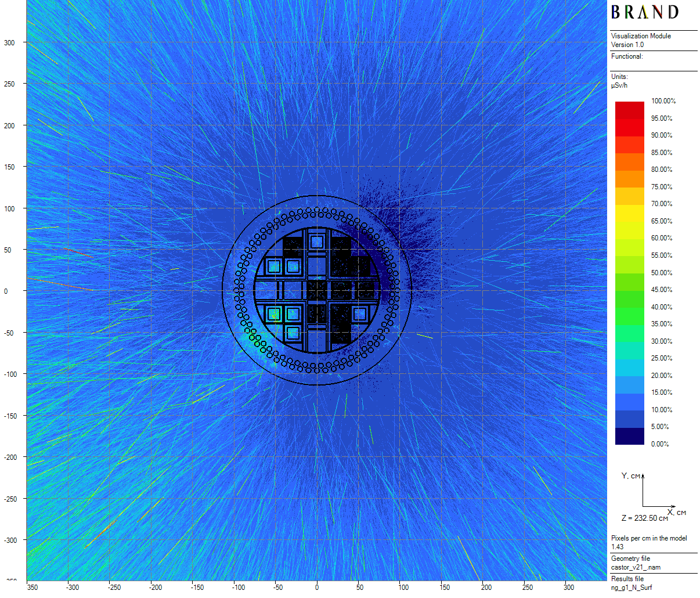Viewport: 700px width, 598px height.
Task: Click the µSv/h units value
Action: [x=619, y=85]
